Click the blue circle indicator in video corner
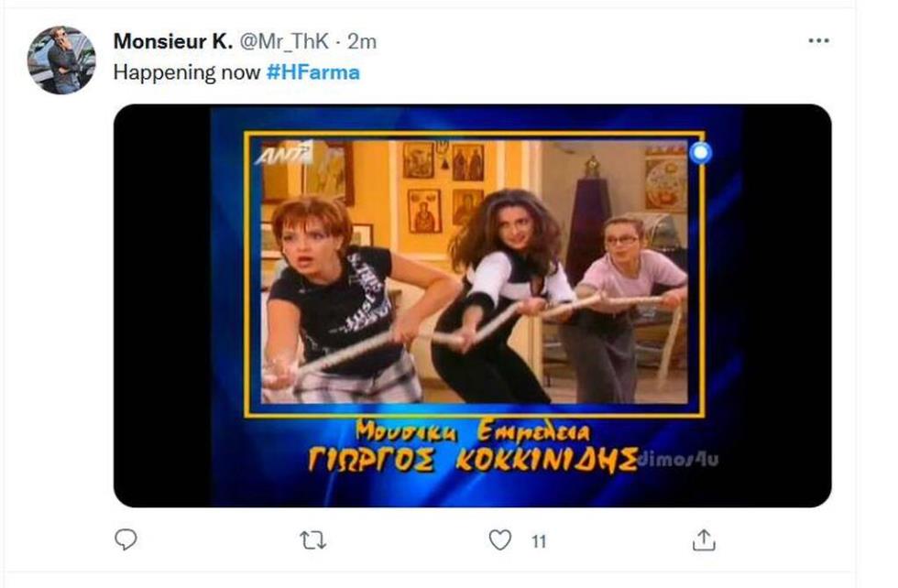 700,153
